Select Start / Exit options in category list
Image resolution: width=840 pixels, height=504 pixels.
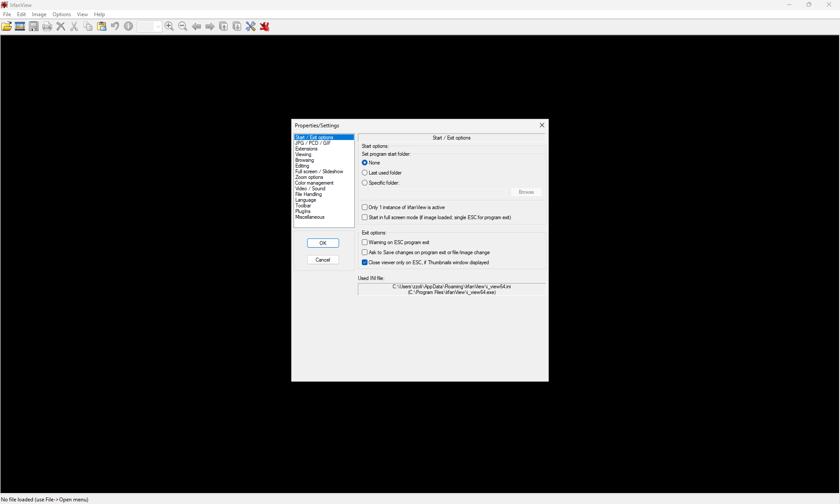point(324,137)
